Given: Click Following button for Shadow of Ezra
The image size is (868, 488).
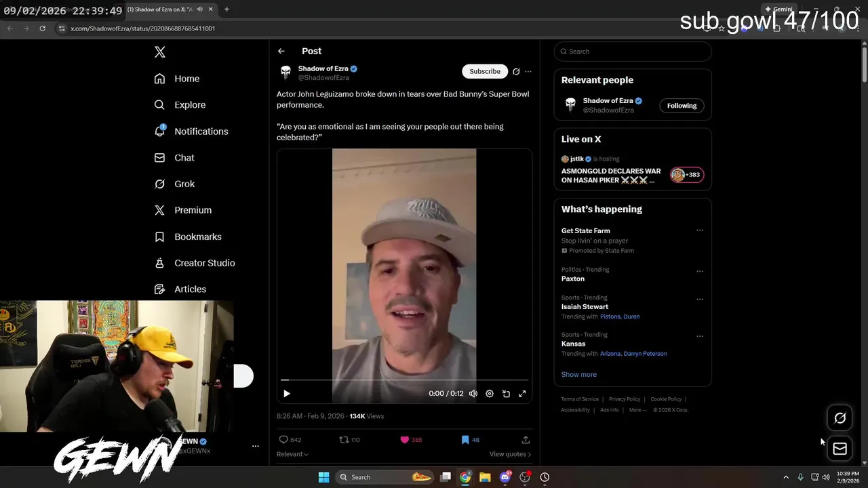Looking at the screenshot, I should point(682,106).
